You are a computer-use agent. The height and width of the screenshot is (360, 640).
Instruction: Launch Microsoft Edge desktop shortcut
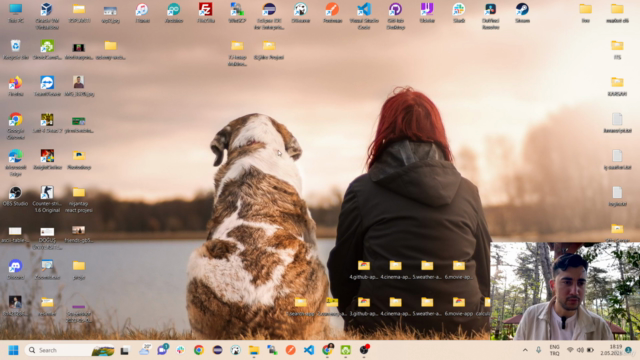[x=16, y=162]
